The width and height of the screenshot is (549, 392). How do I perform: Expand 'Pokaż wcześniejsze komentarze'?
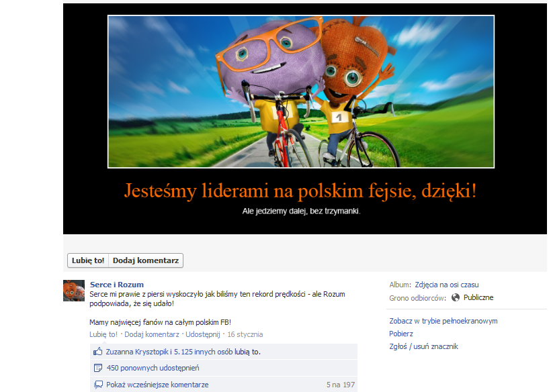point(157,385)
